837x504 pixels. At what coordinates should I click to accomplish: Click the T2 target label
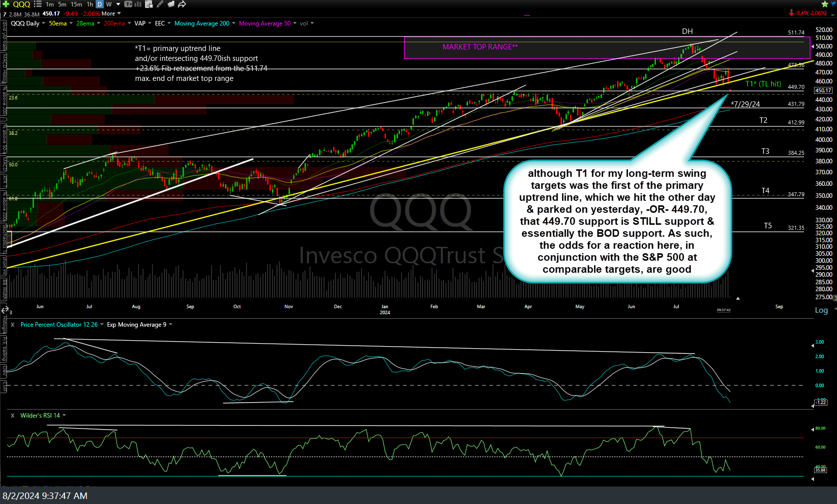click(763, 120)
